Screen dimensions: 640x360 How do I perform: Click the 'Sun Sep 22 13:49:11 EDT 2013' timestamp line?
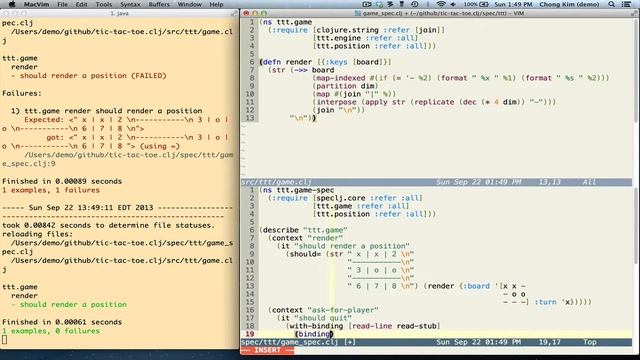click(91, 208)
